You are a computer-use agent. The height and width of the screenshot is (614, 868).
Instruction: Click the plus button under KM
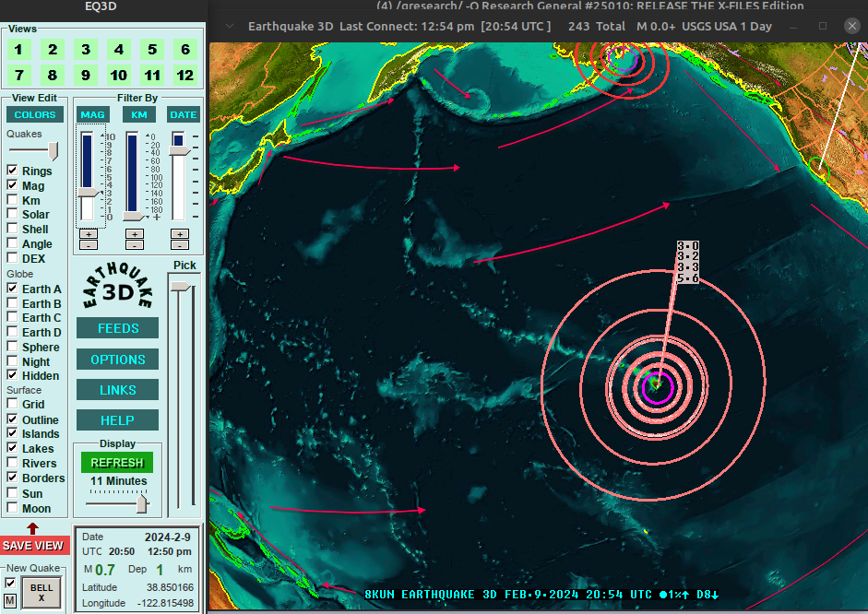pyautogui.click(x=135, y=234)
